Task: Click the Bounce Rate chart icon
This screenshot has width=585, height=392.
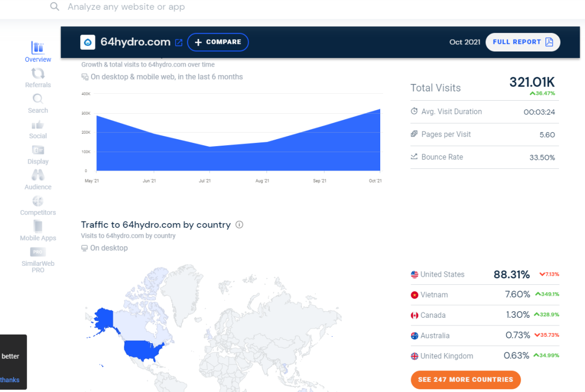Action: click(414, 156)
